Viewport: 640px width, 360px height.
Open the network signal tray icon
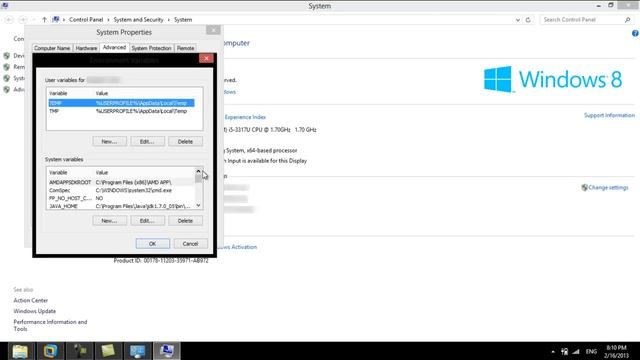click(x=576, y=351)
